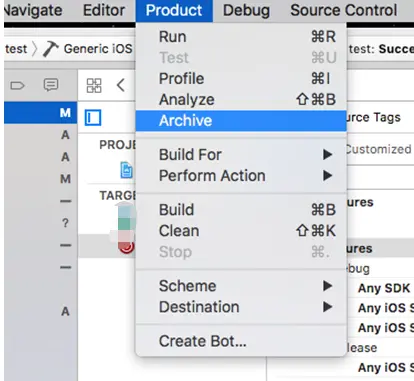
Task: Click Profile menu entry
Action: [x=241, y=79]
